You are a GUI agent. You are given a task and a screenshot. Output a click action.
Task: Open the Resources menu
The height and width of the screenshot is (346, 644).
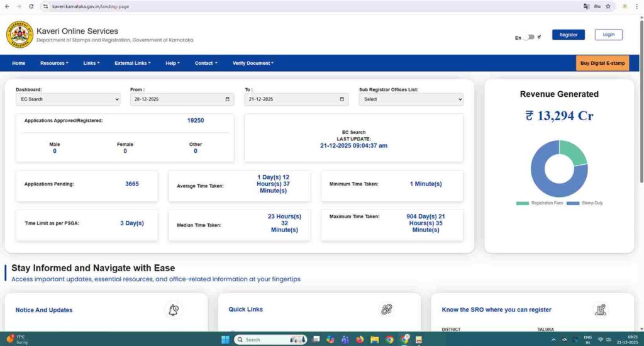pos(54,63)
